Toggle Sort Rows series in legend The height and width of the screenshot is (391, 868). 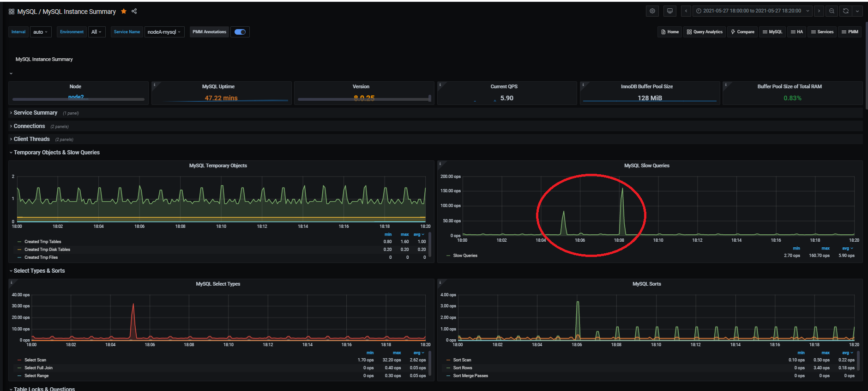point(462,368)
